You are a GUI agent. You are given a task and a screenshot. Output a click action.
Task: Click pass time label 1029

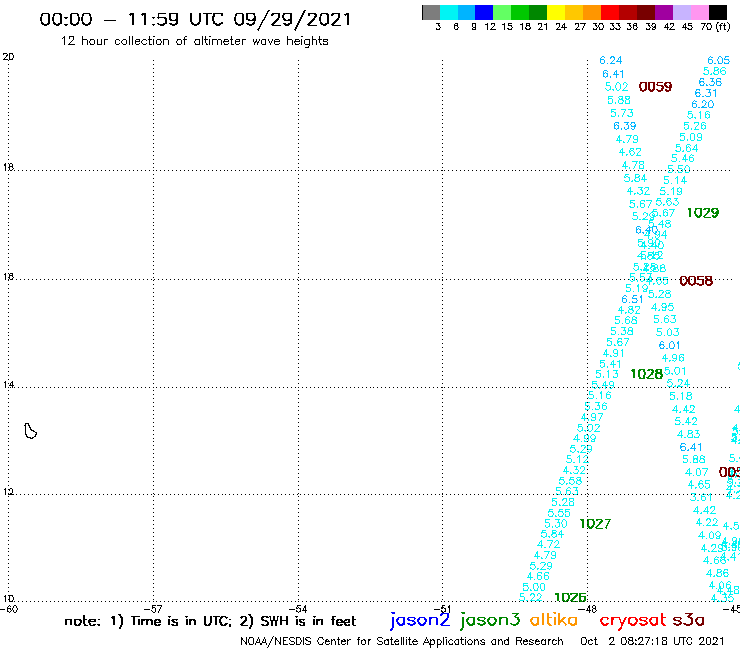pos(703,213)
